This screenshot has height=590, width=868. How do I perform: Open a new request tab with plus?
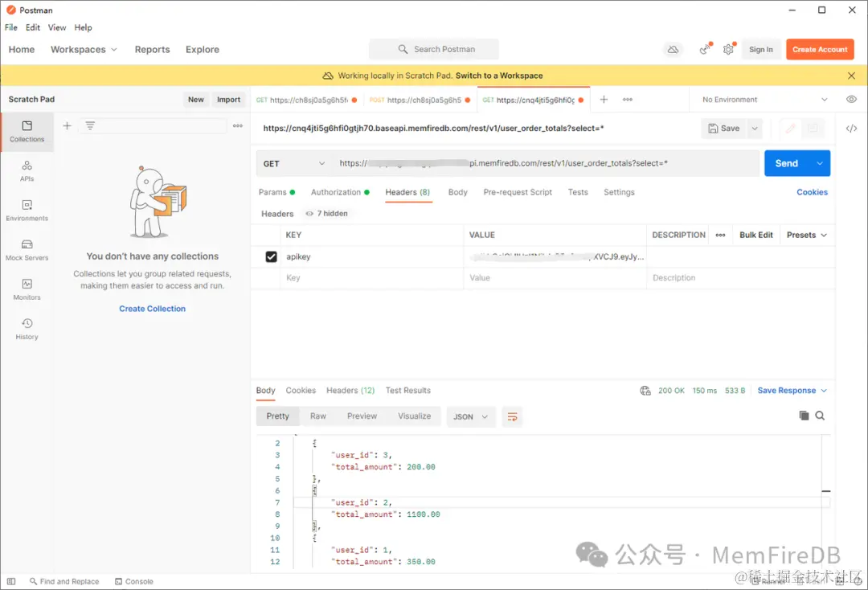[604, 100]
